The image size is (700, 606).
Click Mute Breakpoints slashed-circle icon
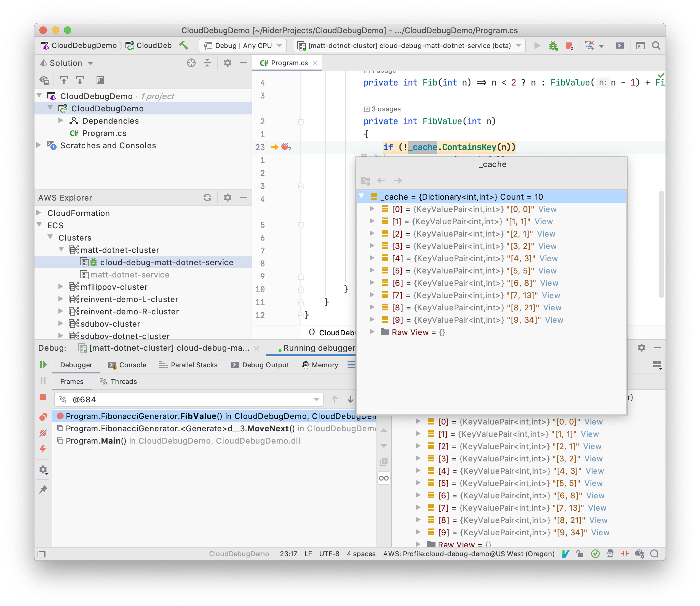click(43, 433)
